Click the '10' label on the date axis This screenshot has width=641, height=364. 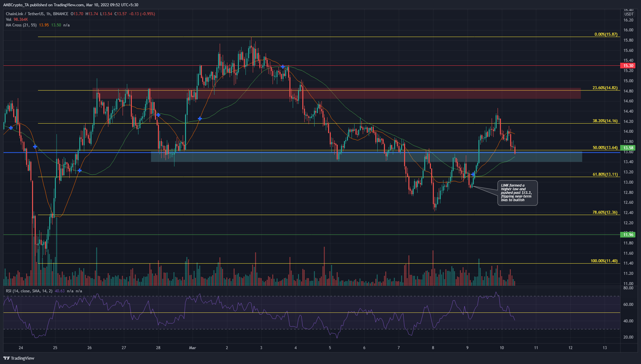click(502, 348)
